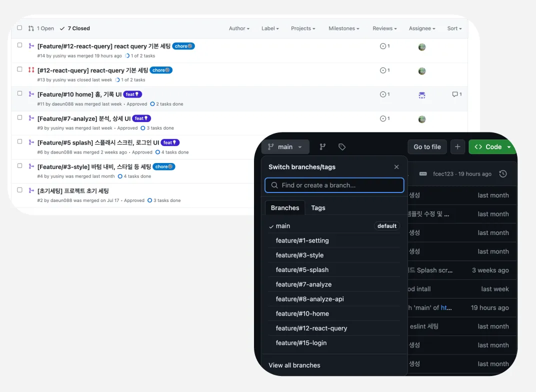The width and height of the screenshot is (536, 392).
Task: Click merged icon beside Feature/#10 home
Action: (x=31, y=94)
